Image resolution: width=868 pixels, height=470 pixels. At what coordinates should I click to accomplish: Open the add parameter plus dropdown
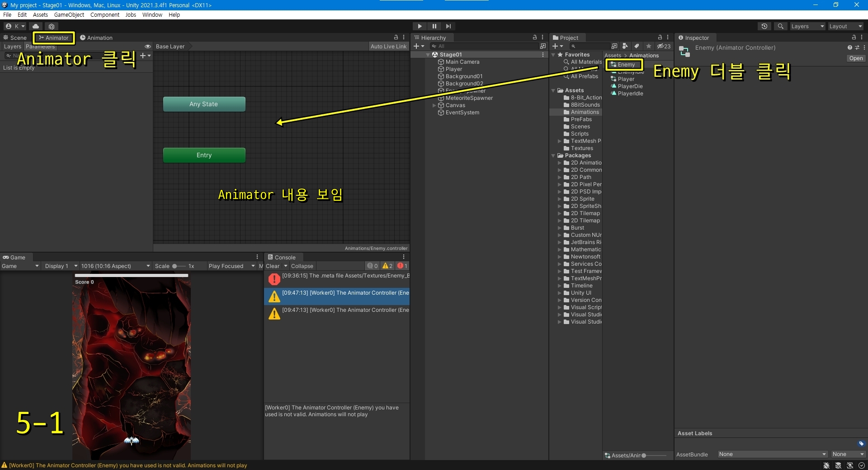(146, 56)
